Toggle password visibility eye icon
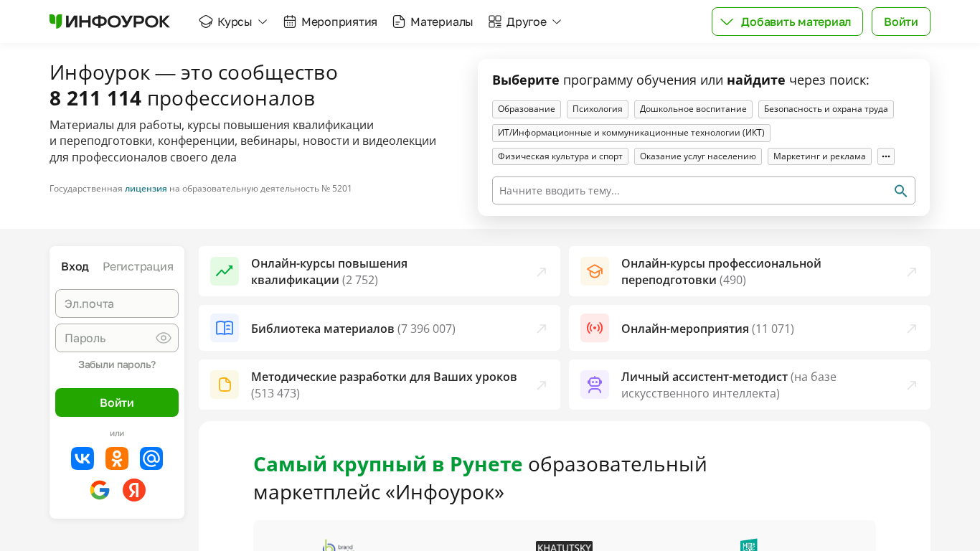The image size is (980, 551). [x=164, y=338]
